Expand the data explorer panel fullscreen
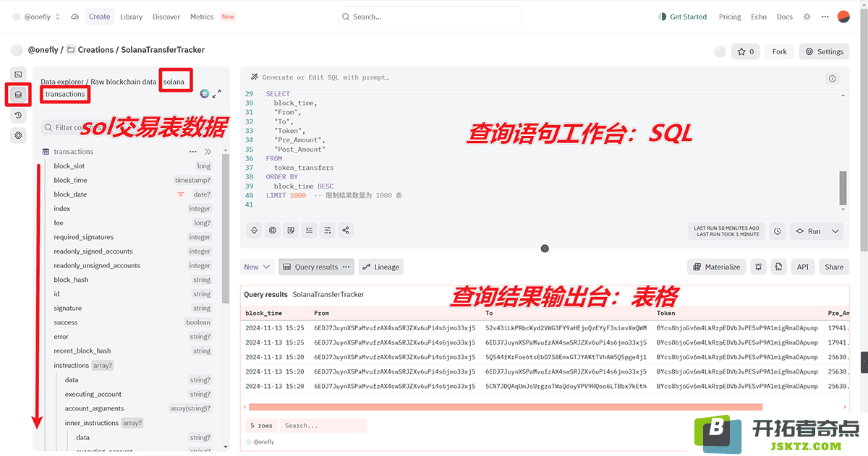 point(217,94)
